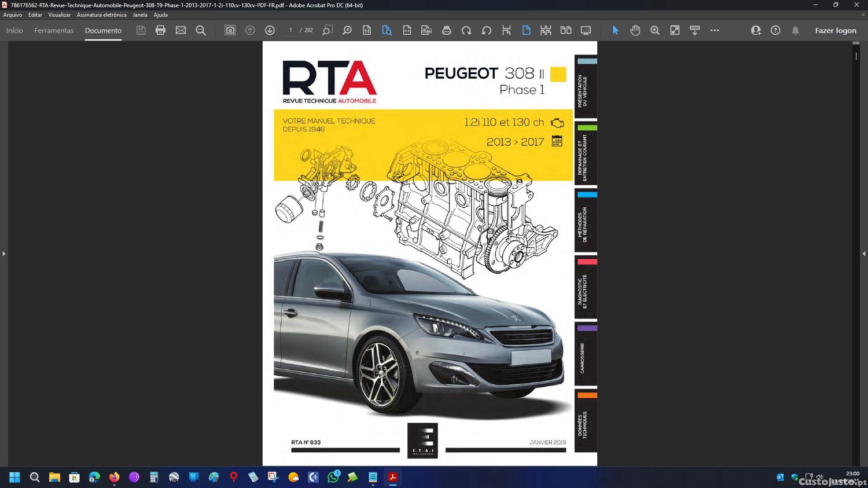Open the Help question mark icon
The height and width of the screenshot is (488, 868).
(x=775, y=30)
